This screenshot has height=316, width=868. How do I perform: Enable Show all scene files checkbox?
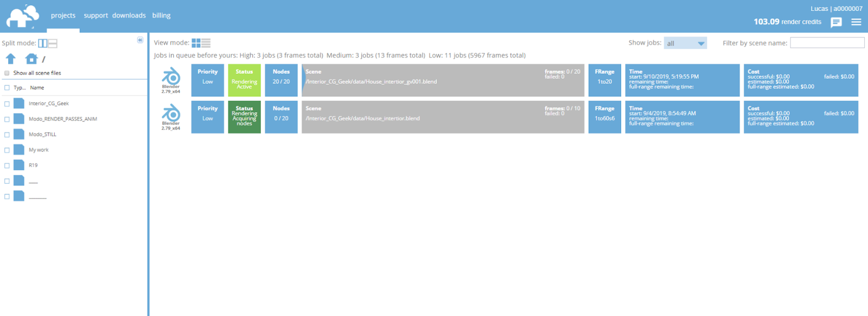point(7,73)
